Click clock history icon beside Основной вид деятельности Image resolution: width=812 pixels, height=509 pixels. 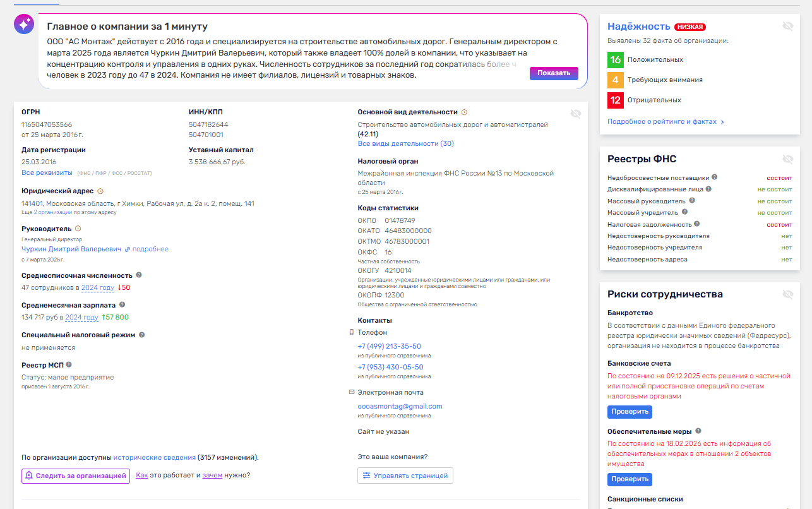click(464, 112)
